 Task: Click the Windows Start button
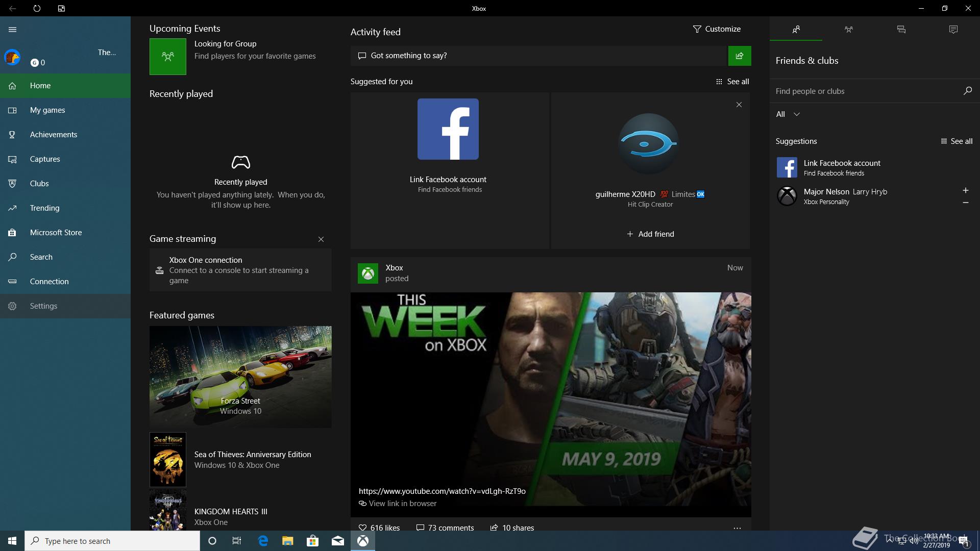(x=12, y=541)
